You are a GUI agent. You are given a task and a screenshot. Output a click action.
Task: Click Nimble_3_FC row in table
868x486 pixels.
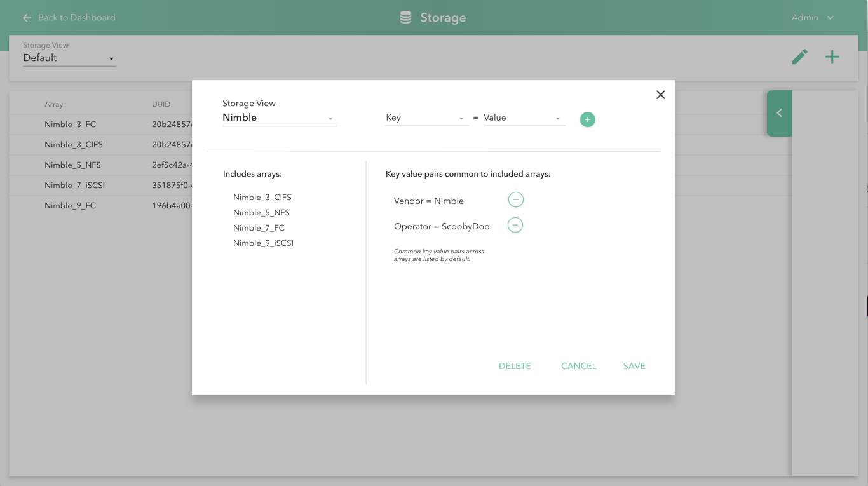pos(100,125)
